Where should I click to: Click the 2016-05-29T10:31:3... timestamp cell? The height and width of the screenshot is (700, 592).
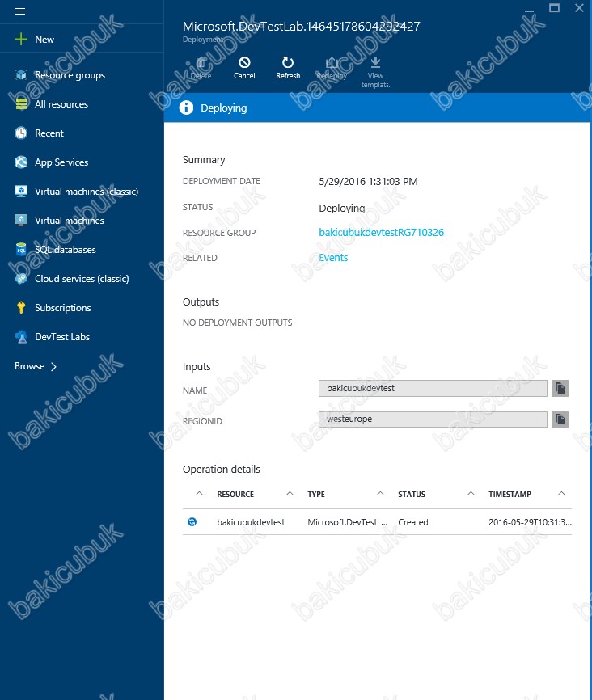(530, 522)
